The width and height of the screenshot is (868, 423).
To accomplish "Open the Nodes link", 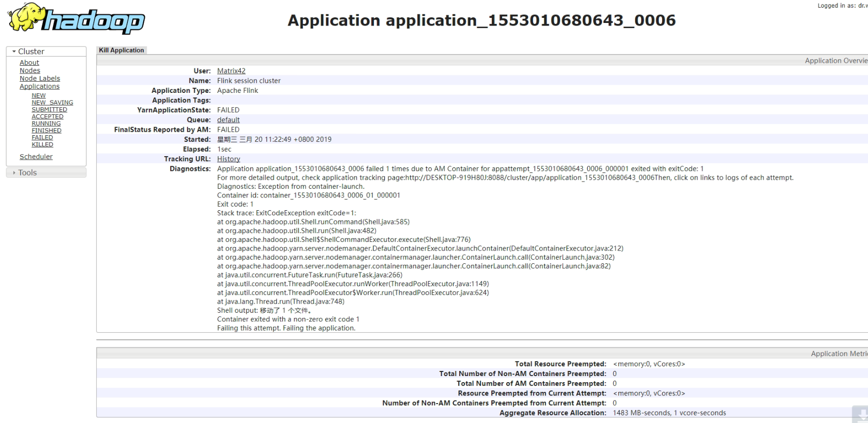I will [30, 70].
